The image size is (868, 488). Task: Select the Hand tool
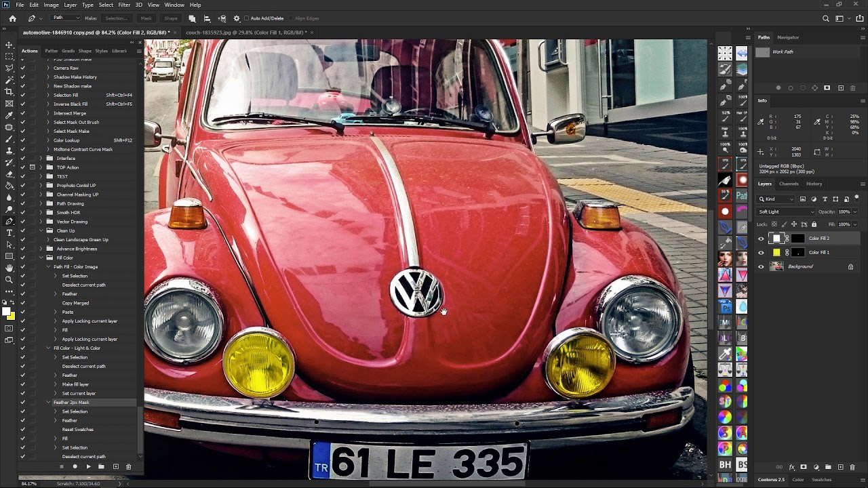(9, 268)
